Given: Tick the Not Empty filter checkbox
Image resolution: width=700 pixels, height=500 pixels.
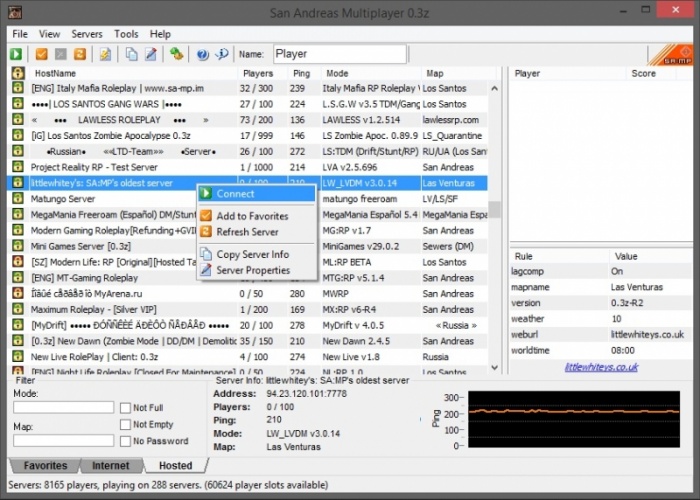Looking at the screenshot, I should 125,424.
